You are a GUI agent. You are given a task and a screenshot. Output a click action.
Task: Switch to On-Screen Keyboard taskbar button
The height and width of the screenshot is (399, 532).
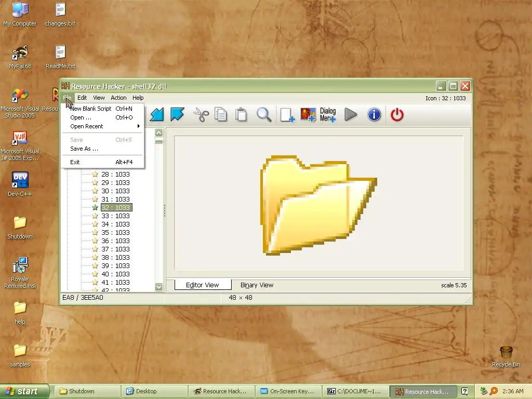pyautogui.click(x=289, y=391)
